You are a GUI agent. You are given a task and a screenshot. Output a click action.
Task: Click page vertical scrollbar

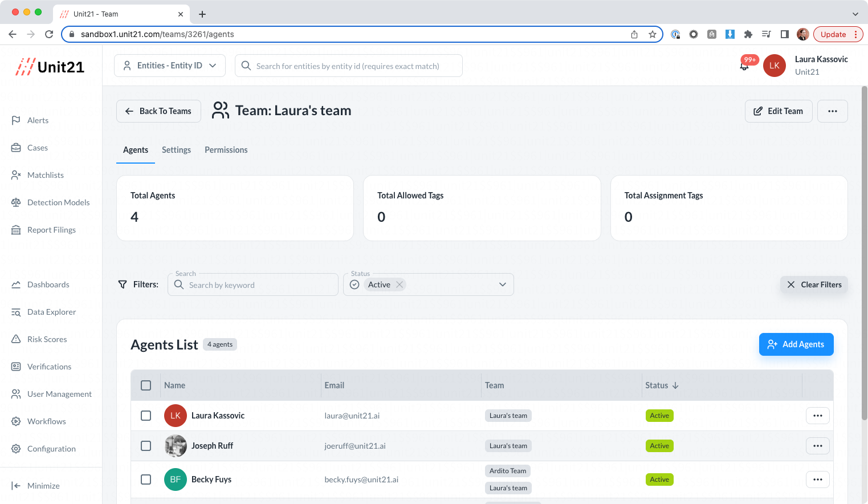tap(864, 254)
